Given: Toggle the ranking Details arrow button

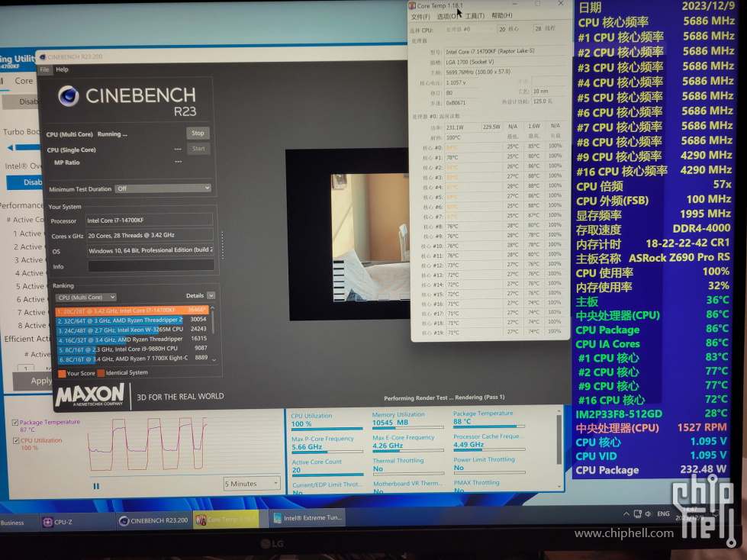Looking at the screenshot, I should click(x=211, y=296).
